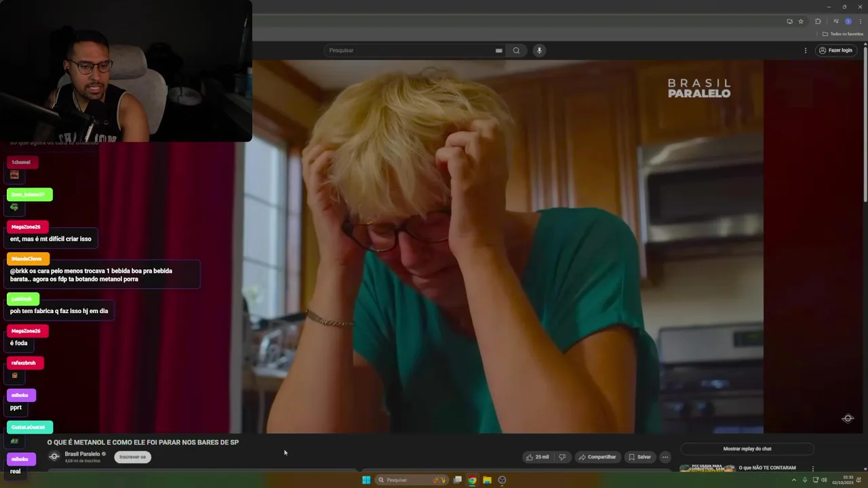Open network and volume quick settings
Screen dimensions: 868x488
point(820,480)
